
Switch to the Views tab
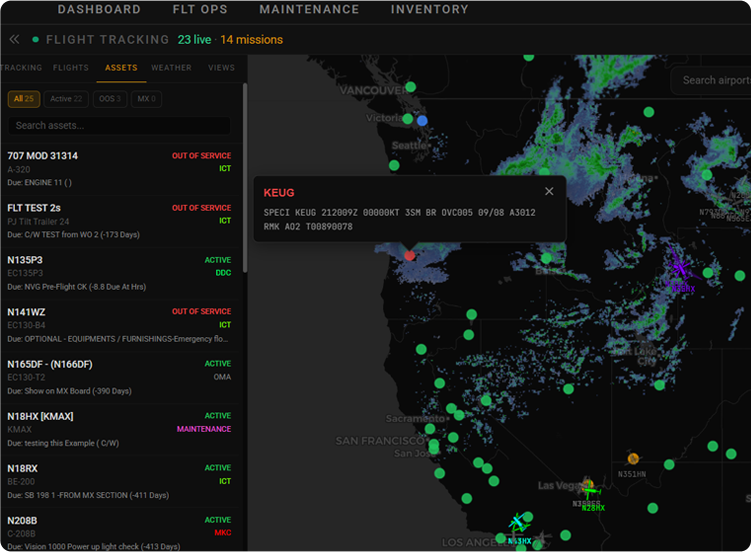(221, 68)
